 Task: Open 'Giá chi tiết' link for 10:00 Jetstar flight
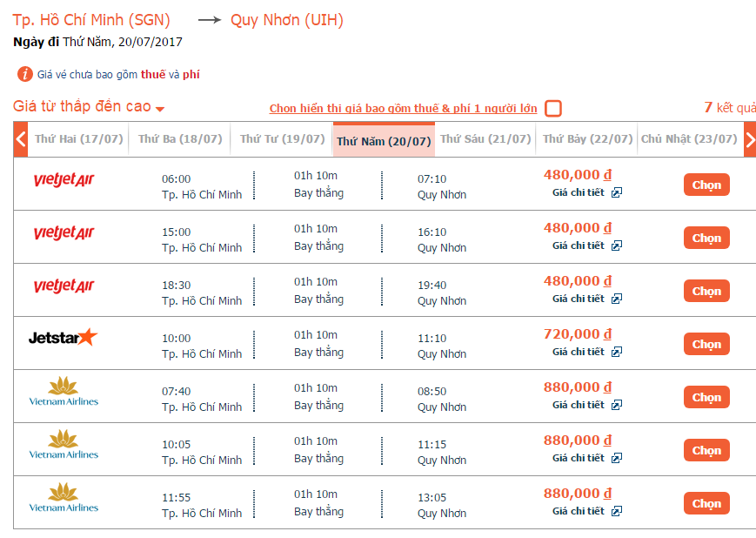[x=578, y=352]
